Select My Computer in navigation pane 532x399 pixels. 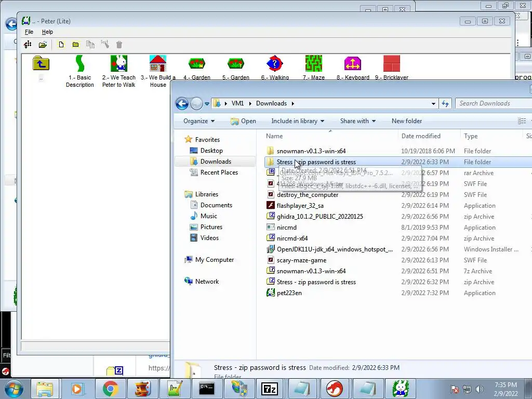[215, 260]
